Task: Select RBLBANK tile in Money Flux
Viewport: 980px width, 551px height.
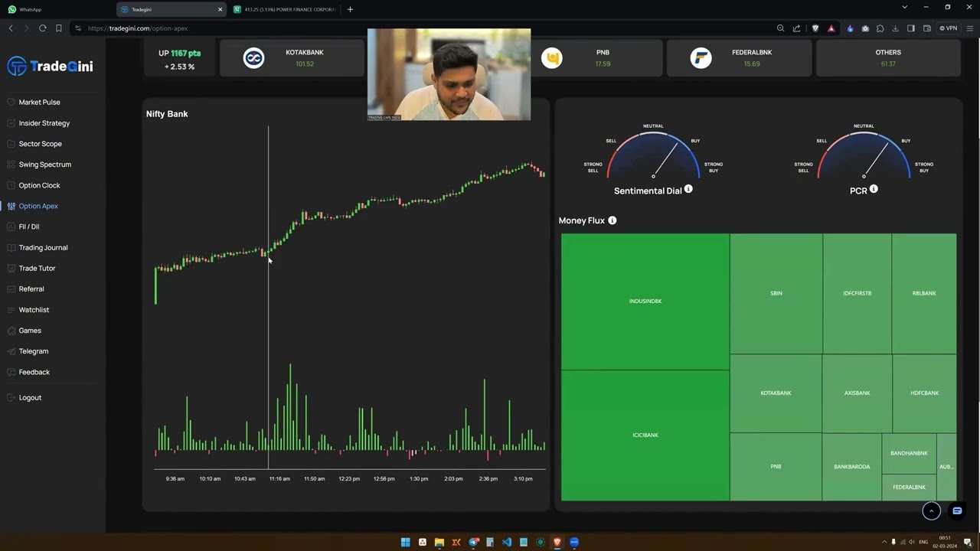Action: pyautogui.click(x=924, y=294)
